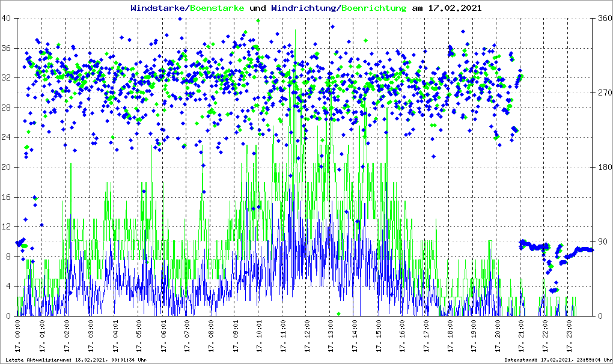Click the 270 degree label on right axis
The width and height of the screenshot is (613, 364).
click(x=603, y=93)
